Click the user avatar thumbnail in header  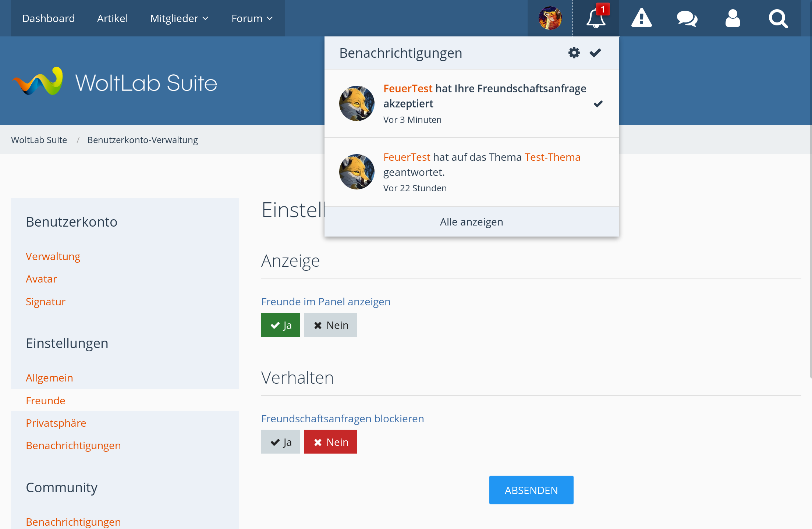550,18
